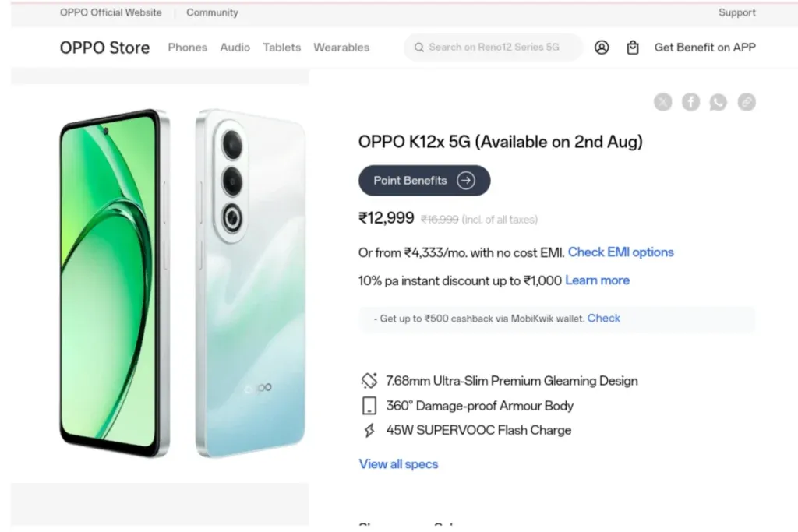Share the product on X (Twitter)
This screenshot has width=798, height=532.
point(662,102)
